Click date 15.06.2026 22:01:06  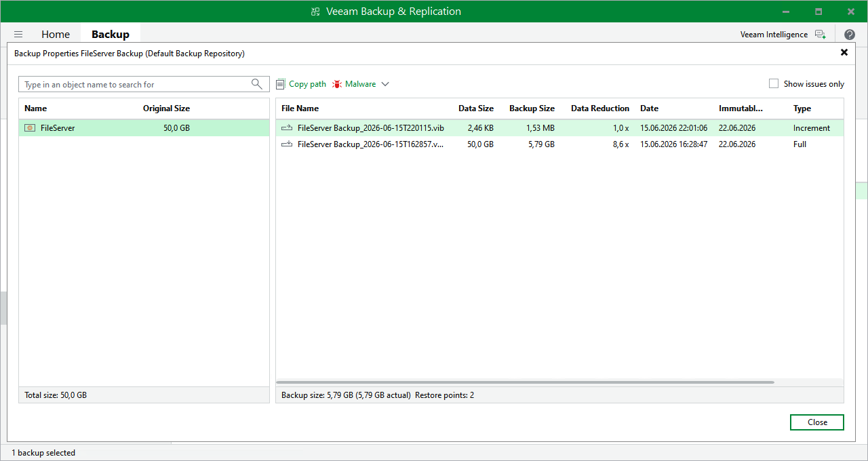point(673,127)
